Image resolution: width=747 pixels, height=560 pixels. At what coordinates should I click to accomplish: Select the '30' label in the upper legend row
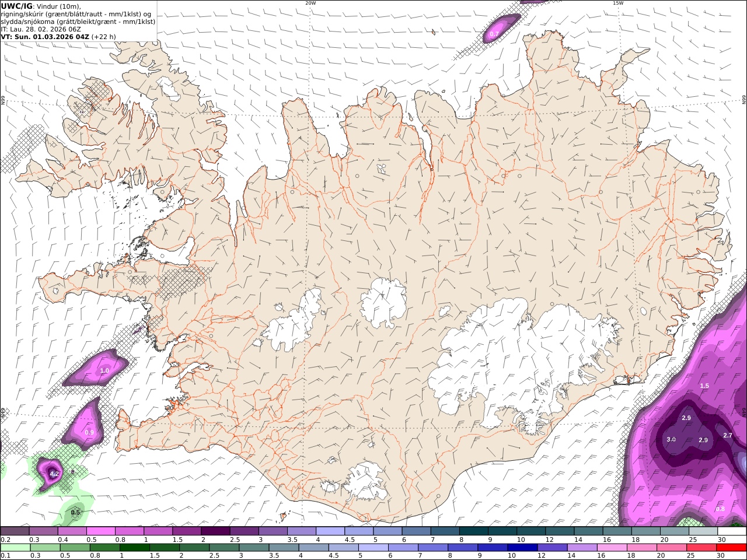[722, 540]
